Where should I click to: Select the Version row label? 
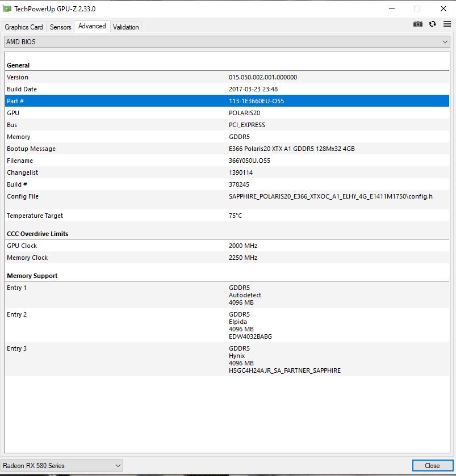pos(18,77)
